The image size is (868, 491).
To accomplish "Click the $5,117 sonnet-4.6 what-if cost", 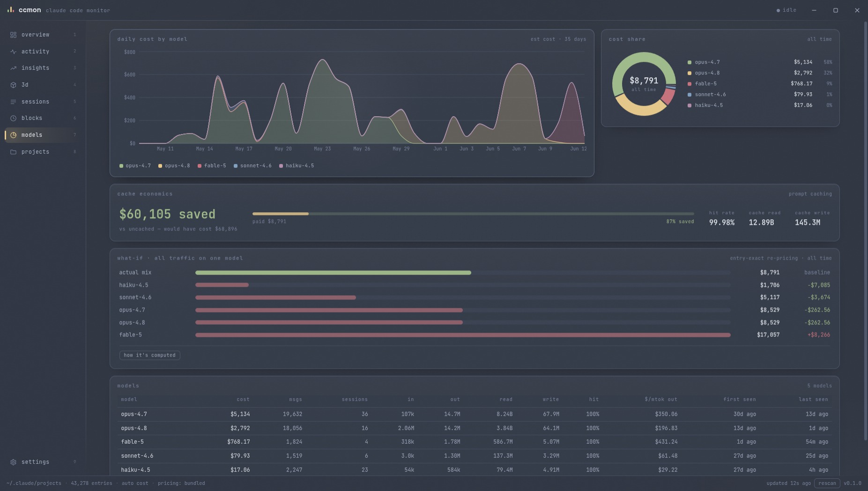I will click(x=770, y=298).
